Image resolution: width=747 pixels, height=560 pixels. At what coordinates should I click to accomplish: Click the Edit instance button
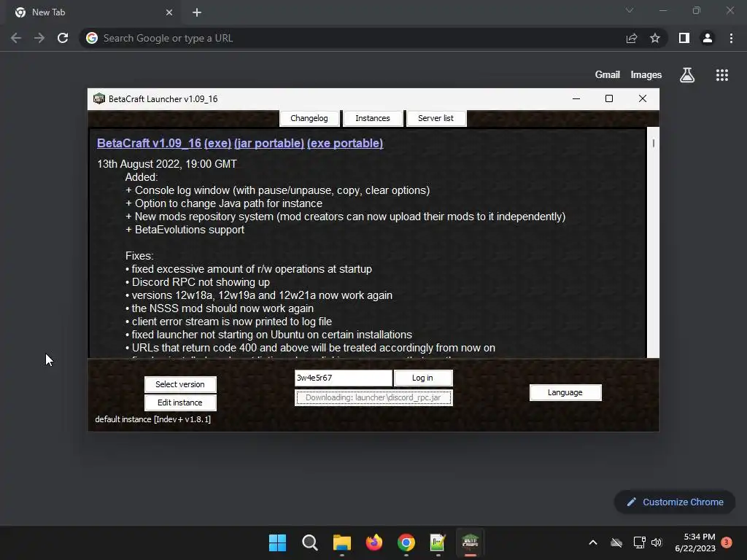pyautogui.click(x=180, y=402)
